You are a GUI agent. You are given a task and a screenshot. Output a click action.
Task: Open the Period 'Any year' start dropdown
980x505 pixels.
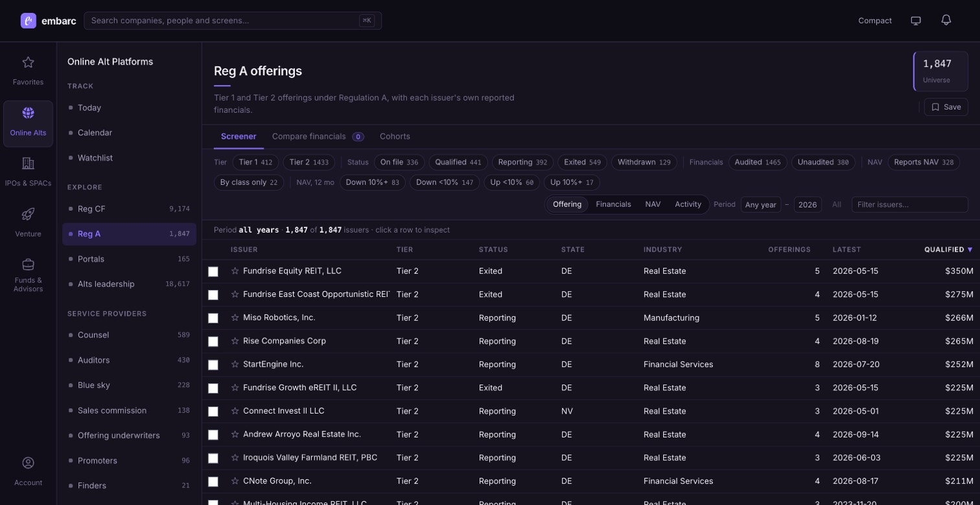pos(761,205)
